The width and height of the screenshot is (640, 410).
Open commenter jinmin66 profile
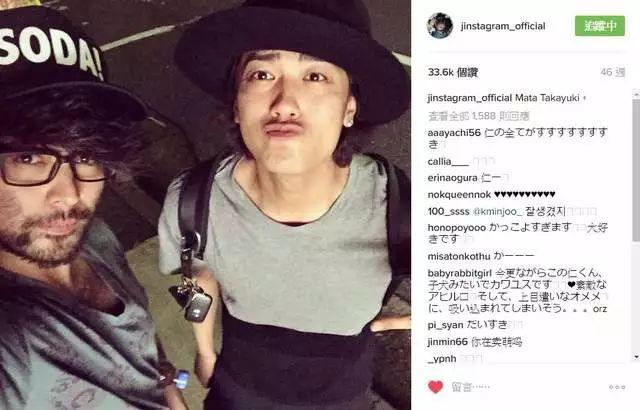pos(447,341)
